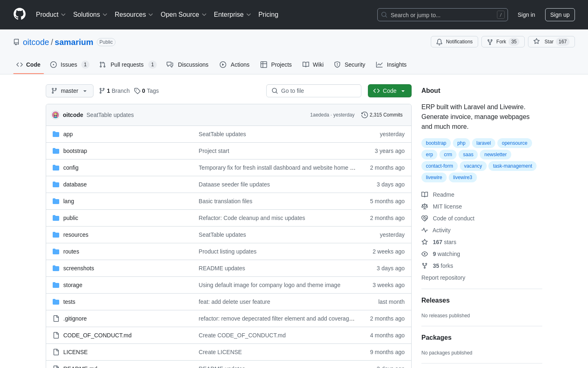Click the commits history clock icon
The width and height of the screenshot is (588, 368).
click(x=365, y=115)
